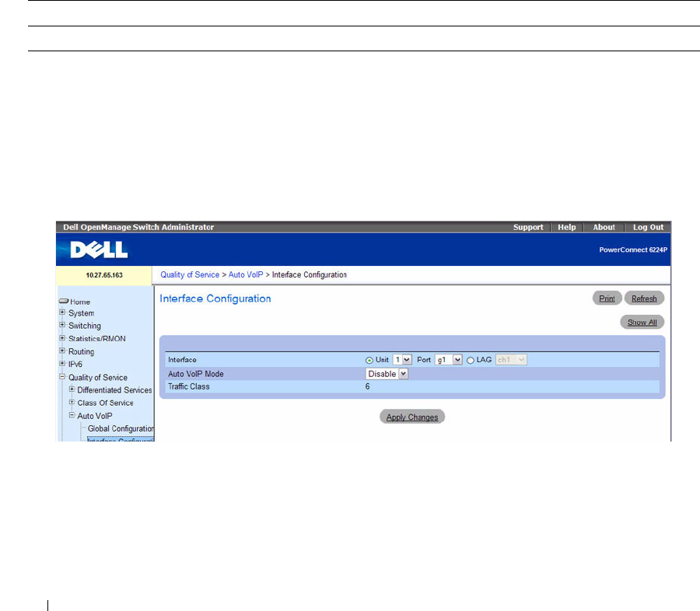Click the Interface Configuration page heading
700x611 pixels.
(215, 299)
